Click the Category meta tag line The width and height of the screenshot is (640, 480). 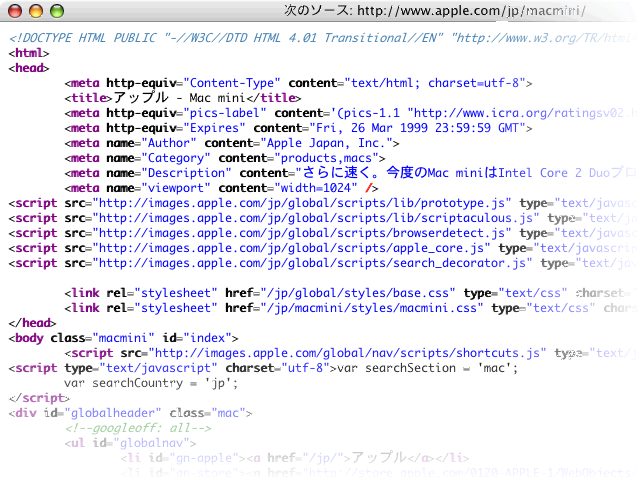[225, 158]
